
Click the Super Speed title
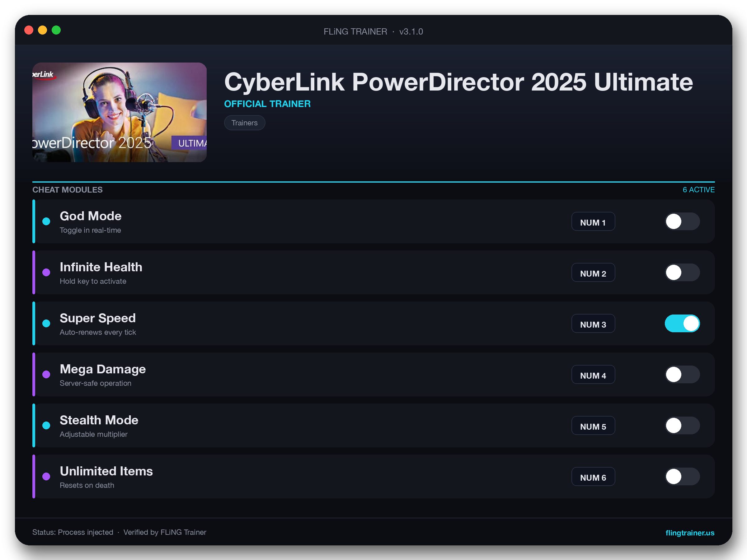(x=98, y=318)
